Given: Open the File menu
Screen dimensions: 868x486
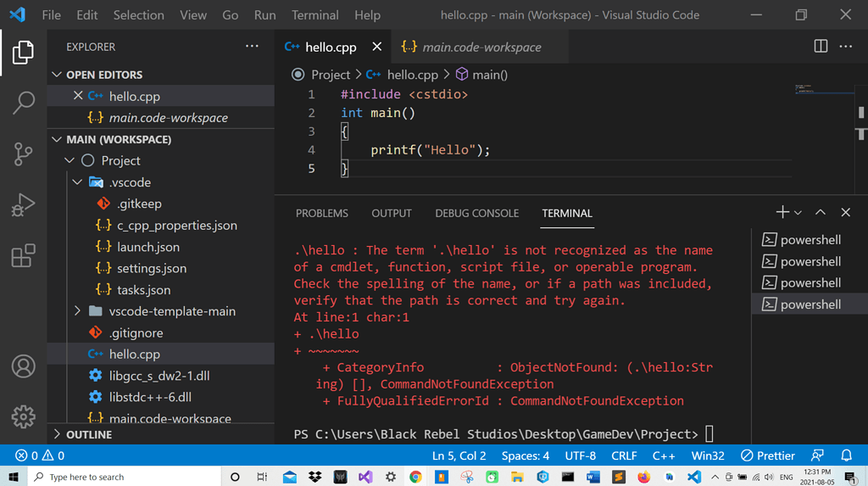Looking at the screenshot, I should pos(52,15).
